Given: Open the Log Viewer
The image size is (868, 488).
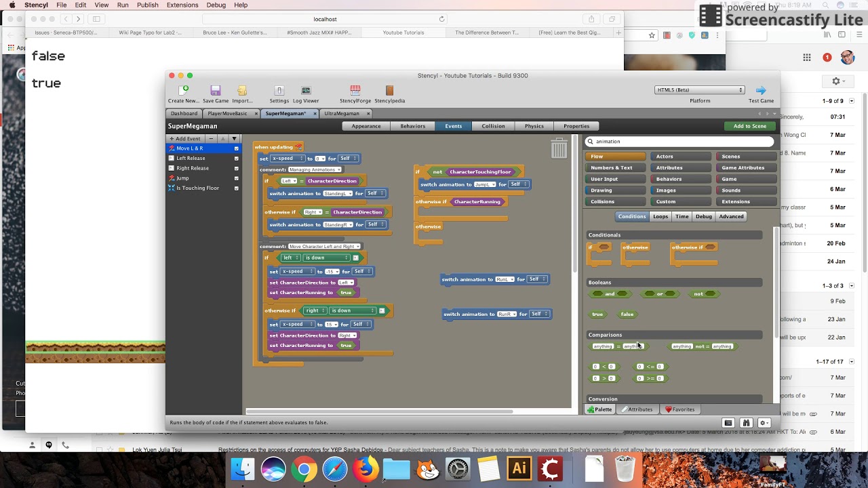Looking at the screenshot, I should [x=306, y=90].
